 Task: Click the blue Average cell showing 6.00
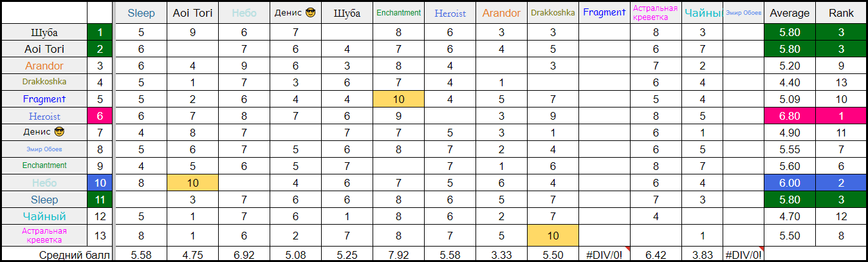[790, 183]
